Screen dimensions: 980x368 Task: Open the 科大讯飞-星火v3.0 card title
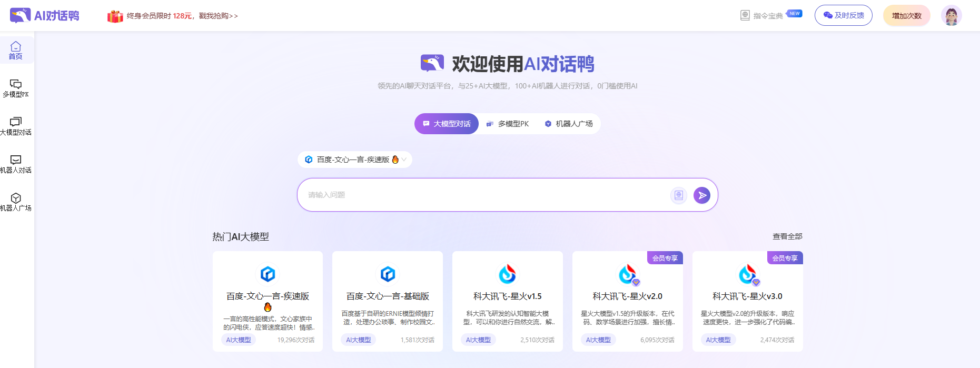748,296
